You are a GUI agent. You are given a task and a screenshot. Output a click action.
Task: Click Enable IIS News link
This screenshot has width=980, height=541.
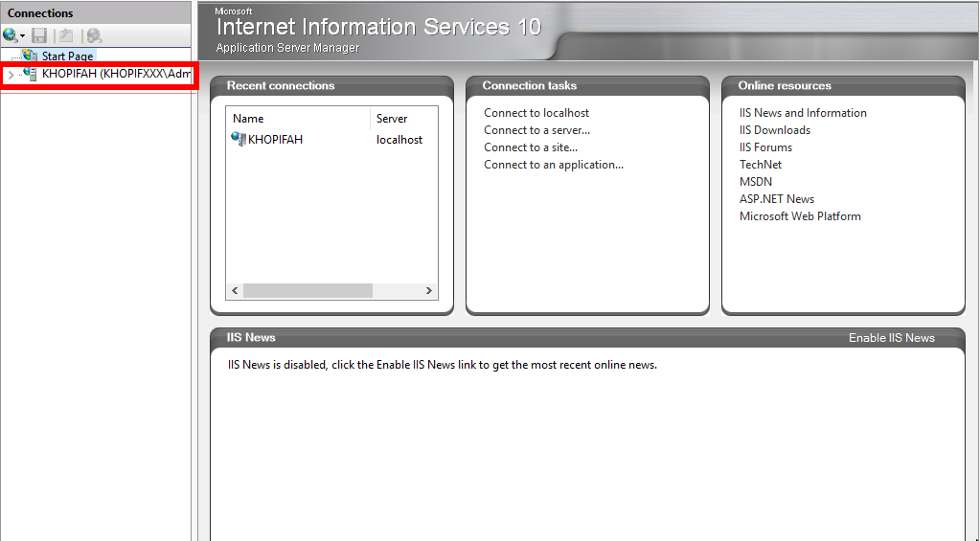pyautogui.click(x=892, y=337)
